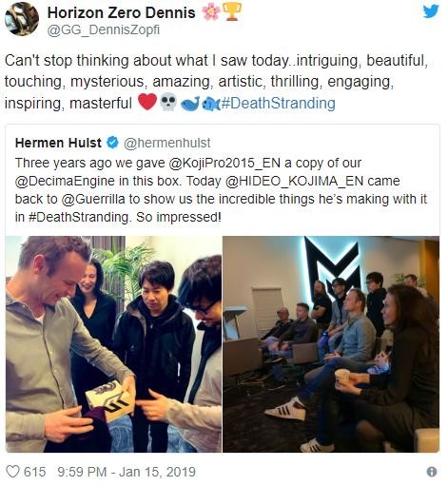Open the Horizon Zero Dennis display name
This screenshot has height=486, width=448.
tap(121, 12)
